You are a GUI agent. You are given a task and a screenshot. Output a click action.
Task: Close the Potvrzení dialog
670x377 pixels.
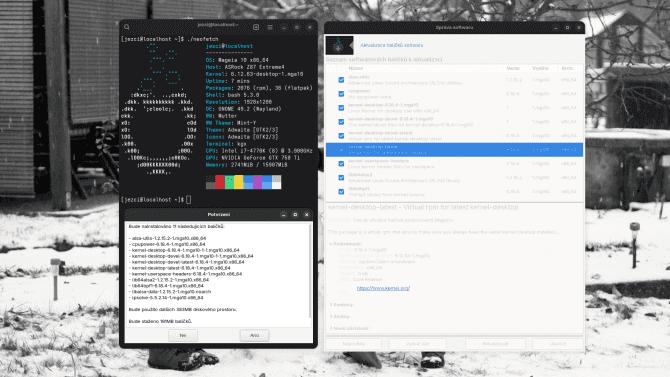[x=307, y=215]
